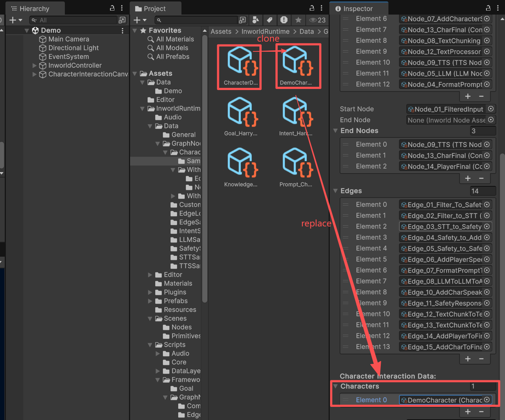Open the Hierarchy create plus dropdown
Viewport: 505px width, 420px height.
point(16,20)
